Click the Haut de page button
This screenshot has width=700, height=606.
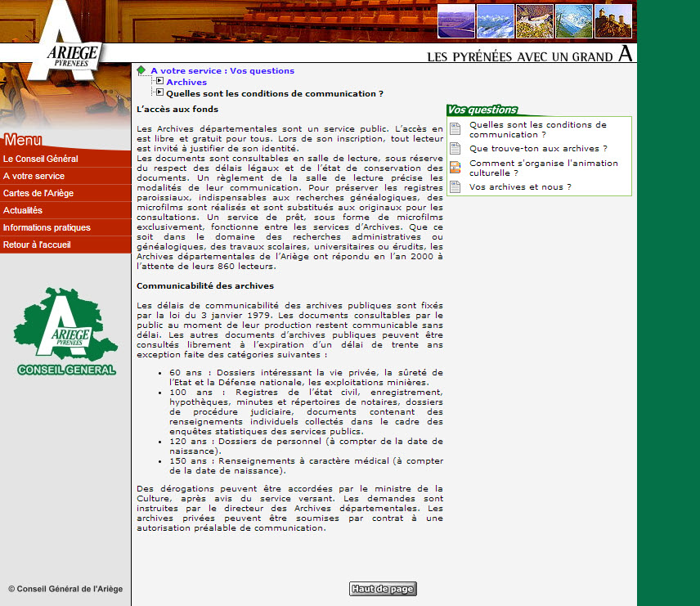tap(383, 589)
